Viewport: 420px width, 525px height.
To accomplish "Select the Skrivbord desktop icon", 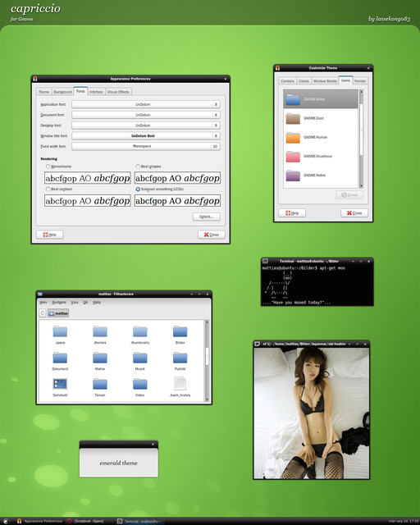I will [x=60, y=384].
